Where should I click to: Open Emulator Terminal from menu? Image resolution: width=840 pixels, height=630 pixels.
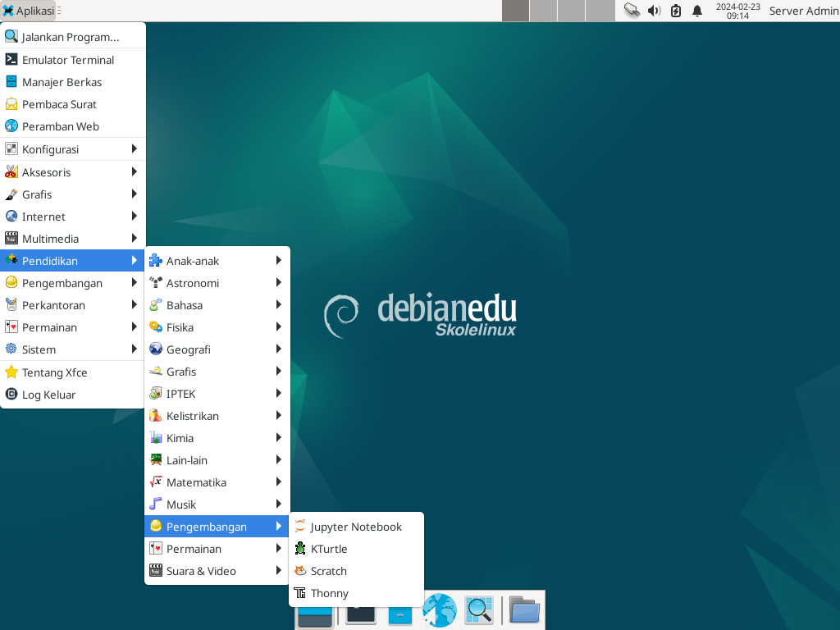[x=73, y=60]
